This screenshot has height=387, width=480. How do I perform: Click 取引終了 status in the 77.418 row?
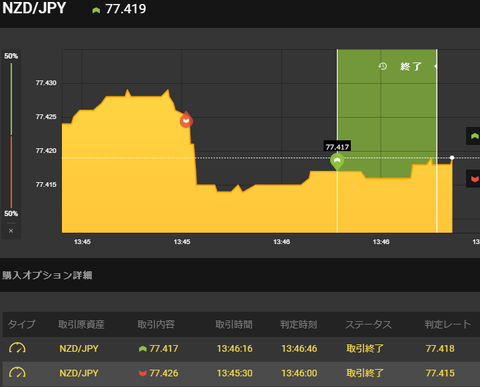[x=365, y=349]
